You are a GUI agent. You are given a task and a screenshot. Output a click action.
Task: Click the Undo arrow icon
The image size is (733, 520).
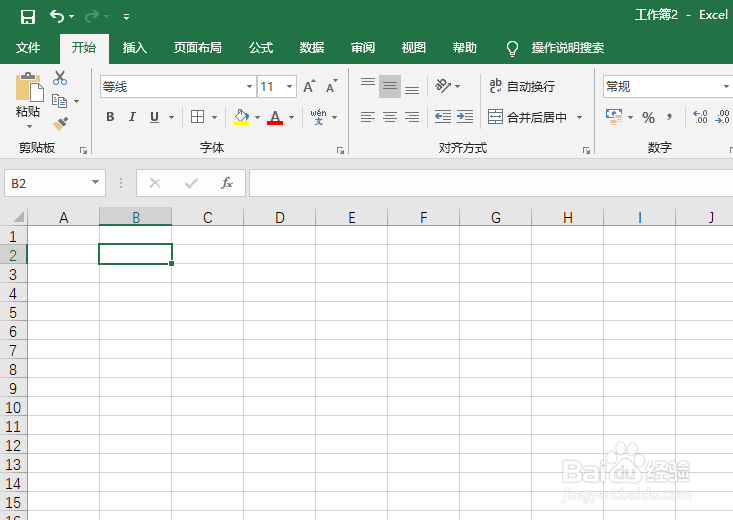57,17
